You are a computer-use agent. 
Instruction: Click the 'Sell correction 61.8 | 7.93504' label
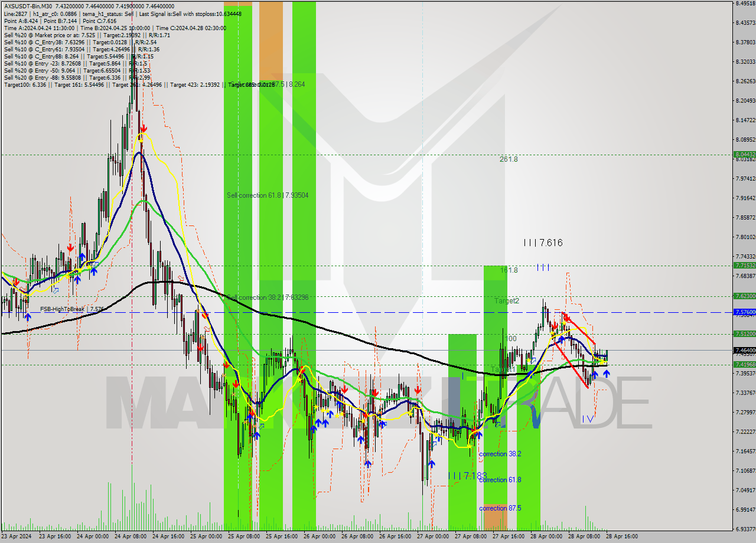pos(268,195)
